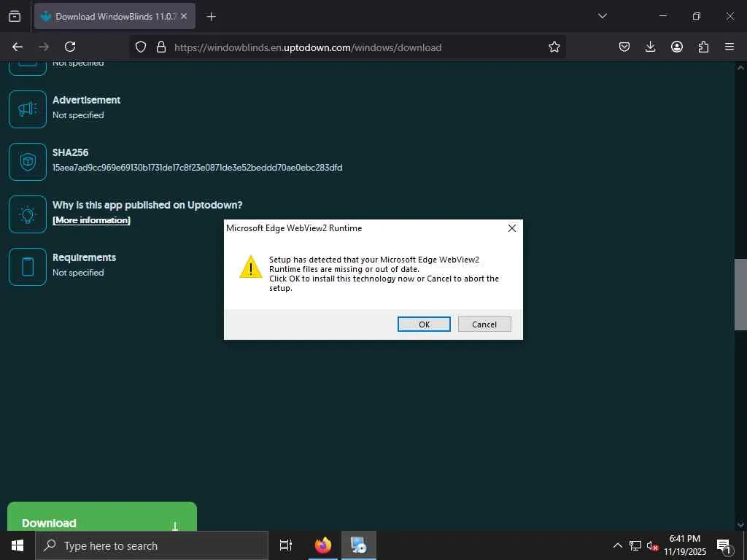
Task: Go back with the browser back arrow
Action: coord(18,47)
